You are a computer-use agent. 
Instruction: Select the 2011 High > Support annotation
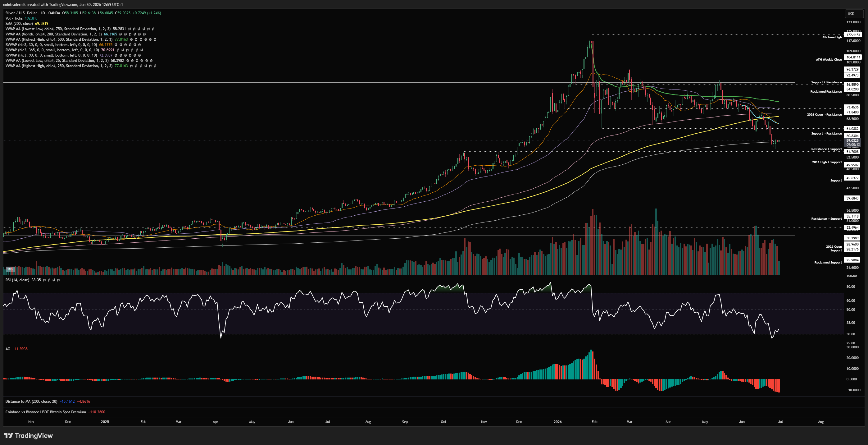(x=827, y=162)
